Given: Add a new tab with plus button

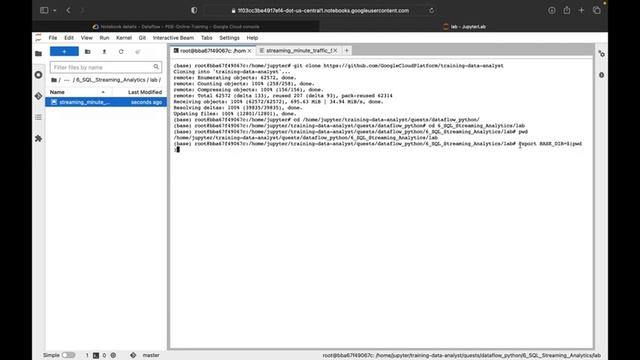Looking at the screenshot, I should pos(347,51).
